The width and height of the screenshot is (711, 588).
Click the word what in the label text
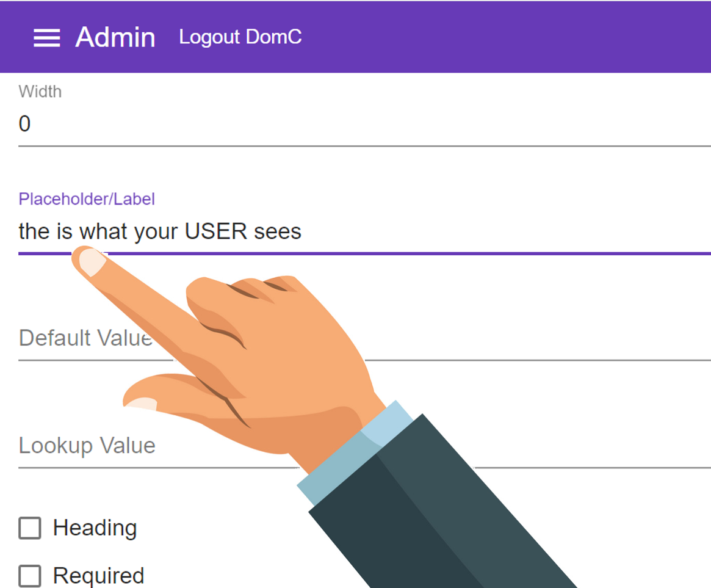click(x=103, y=231)
